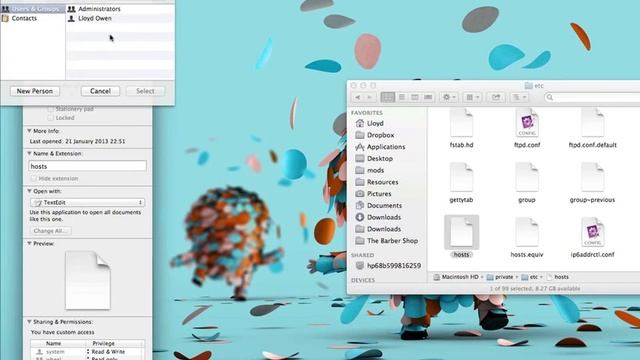
Task: Click the Finder search field
Action: tap(592, 97)
